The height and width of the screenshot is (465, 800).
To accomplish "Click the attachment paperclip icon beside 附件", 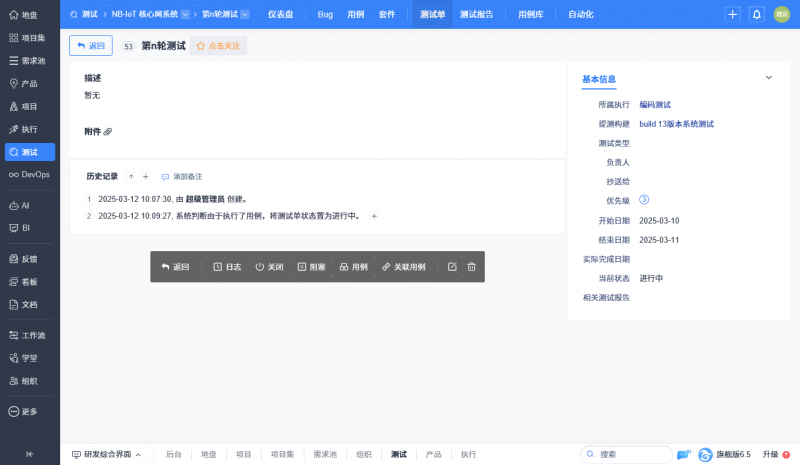I will pos(108,132).
